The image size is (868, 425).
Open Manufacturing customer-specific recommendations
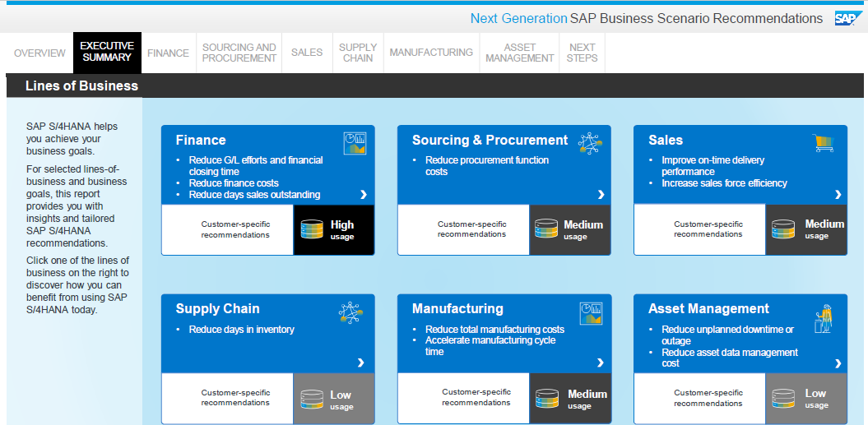pyautogui.click(x=476, y=398)
